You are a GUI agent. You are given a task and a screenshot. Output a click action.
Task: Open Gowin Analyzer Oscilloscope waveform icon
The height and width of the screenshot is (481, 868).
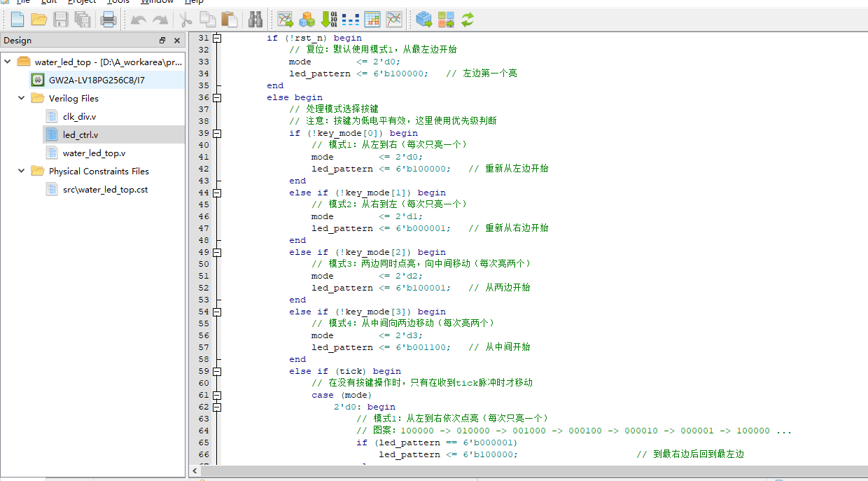(x=393, y=20)
